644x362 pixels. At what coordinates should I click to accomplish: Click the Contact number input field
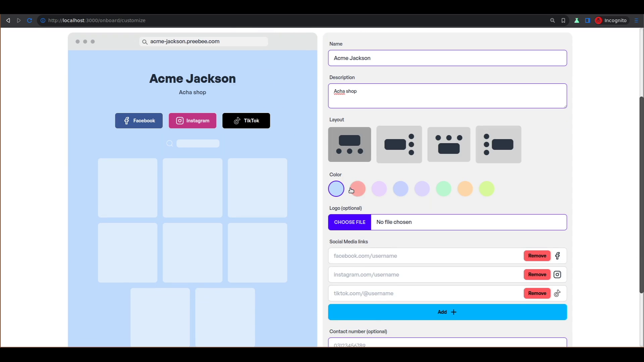click(x=447, y=343)
